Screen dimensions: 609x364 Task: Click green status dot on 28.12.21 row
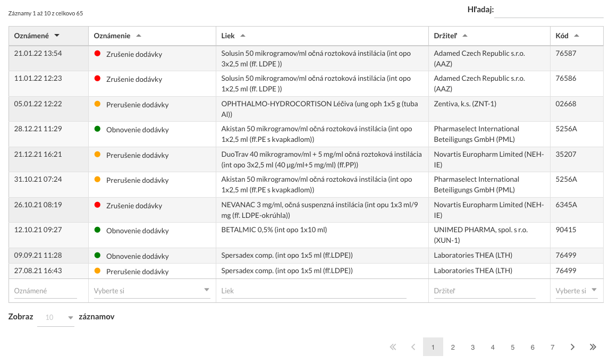(97, 129)
